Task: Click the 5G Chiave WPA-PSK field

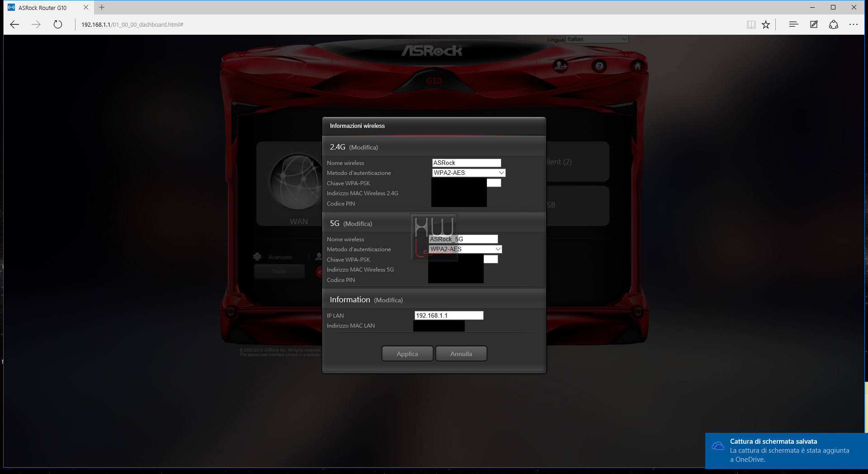Action: [463, 259]
